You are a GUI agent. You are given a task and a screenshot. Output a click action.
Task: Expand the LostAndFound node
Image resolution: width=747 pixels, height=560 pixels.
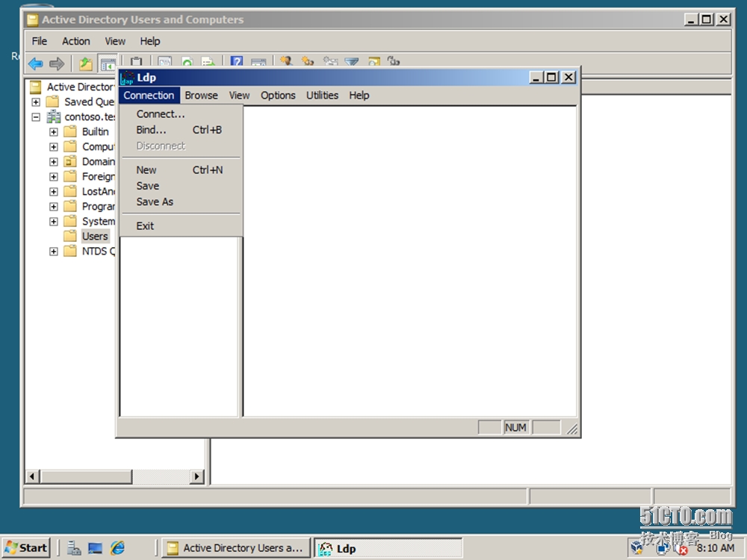53,191
